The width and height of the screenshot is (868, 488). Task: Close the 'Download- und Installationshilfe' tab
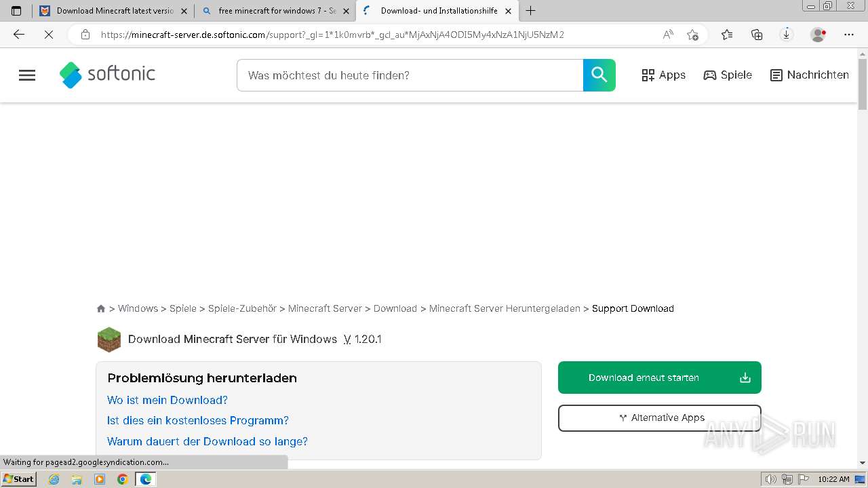(x=508, y=11)
